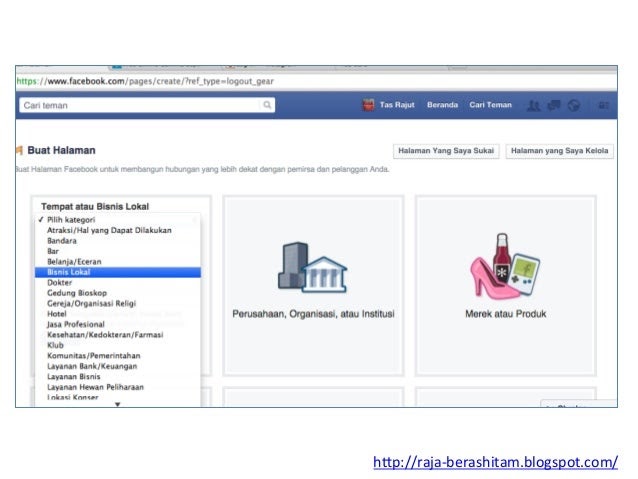Select Kesehatan/Kedokteran/Farmasi
638x479 pixels.
[118, 335]
